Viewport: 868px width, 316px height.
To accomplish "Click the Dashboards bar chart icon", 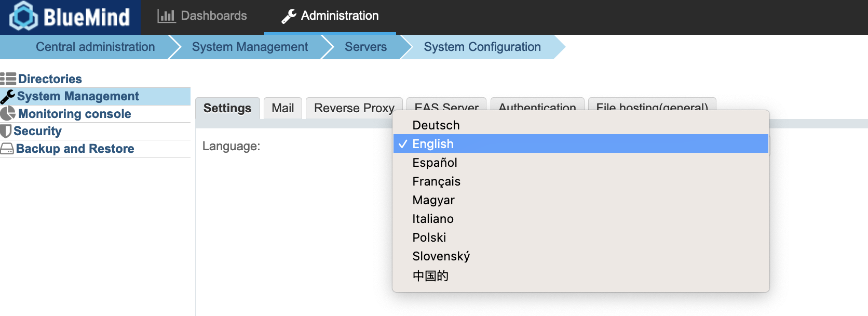I will pyautogui.click(x=166, y=16).
